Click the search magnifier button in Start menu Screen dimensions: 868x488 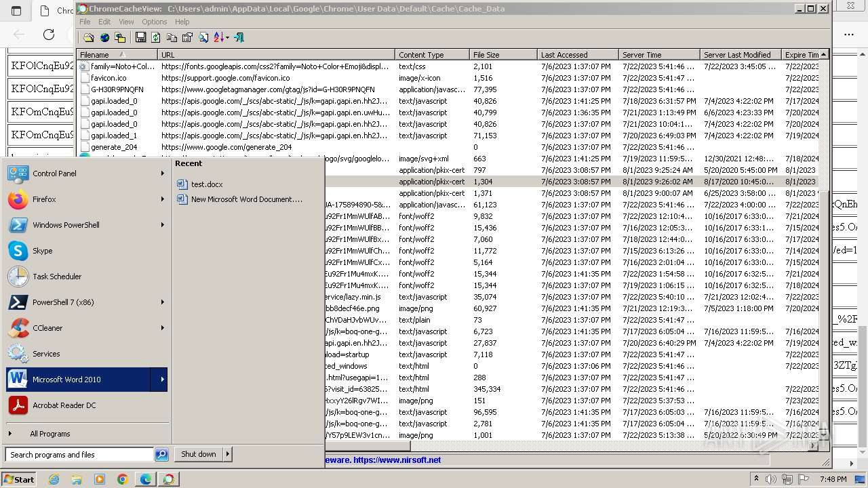tap(161, 455)
